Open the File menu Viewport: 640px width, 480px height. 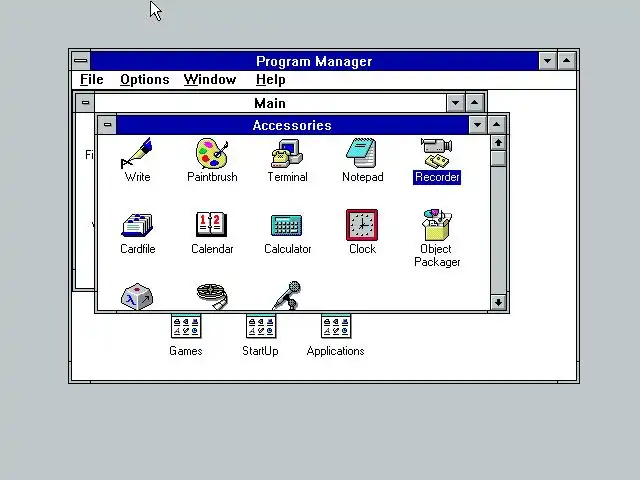[91, 80]
